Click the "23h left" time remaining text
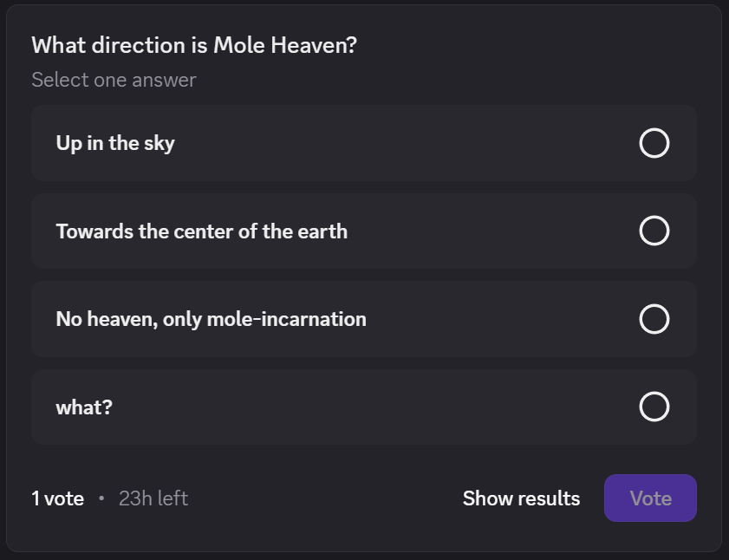Screen dimensions: 729x560 click(x=153, y=498)
